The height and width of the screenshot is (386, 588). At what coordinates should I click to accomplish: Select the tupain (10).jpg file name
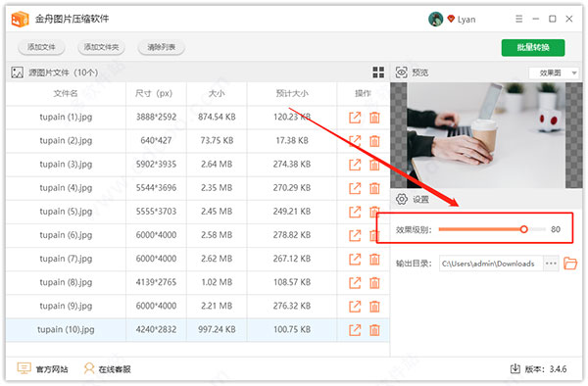point(66,330)
